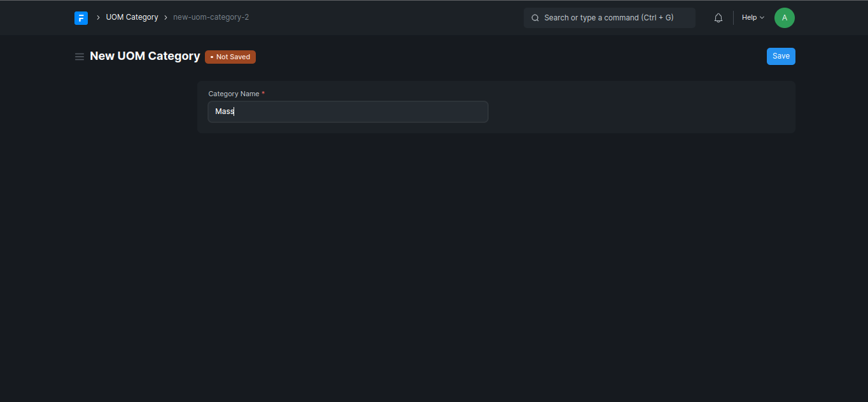Click the Not Saved status indicator
Screen dimensions: 868x402
(230, 57)
